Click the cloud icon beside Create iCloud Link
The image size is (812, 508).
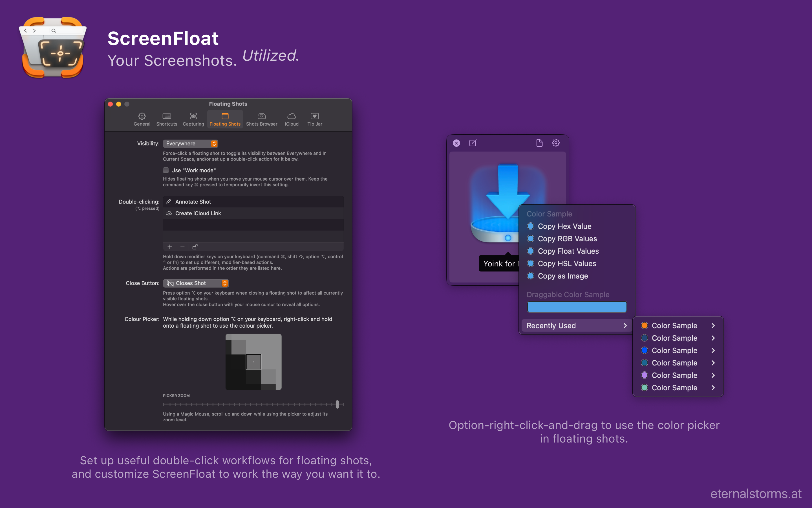(169, 213)
